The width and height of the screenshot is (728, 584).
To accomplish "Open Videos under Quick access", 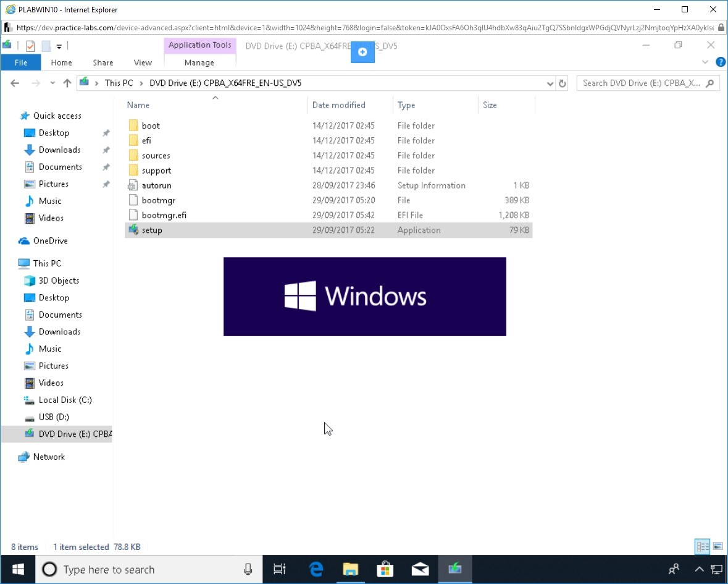I will tap(51, 218).
